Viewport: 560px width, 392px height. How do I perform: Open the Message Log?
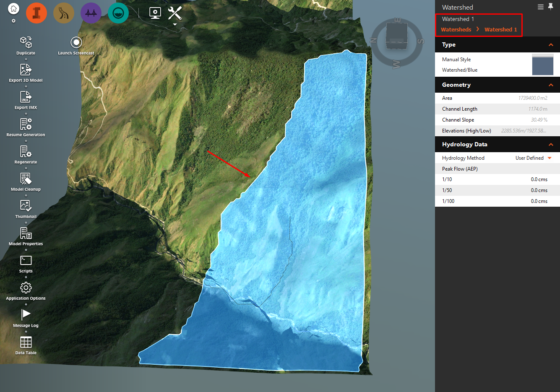tap(26, 318)
